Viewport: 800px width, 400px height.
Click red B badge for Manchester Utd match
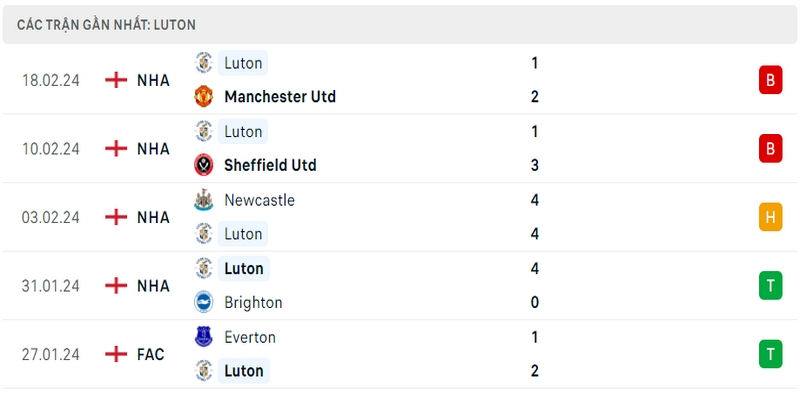pos(770,80)
